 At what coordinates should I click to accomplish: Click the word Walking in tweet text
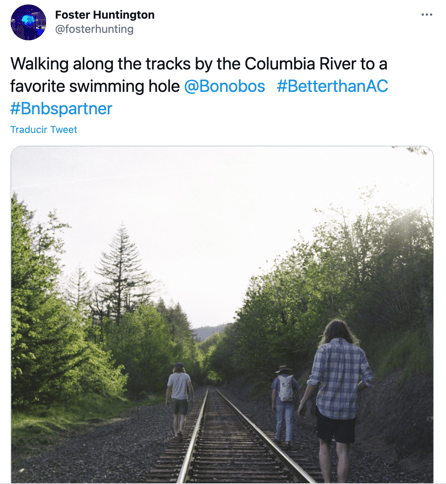click(x=39, y=64)
